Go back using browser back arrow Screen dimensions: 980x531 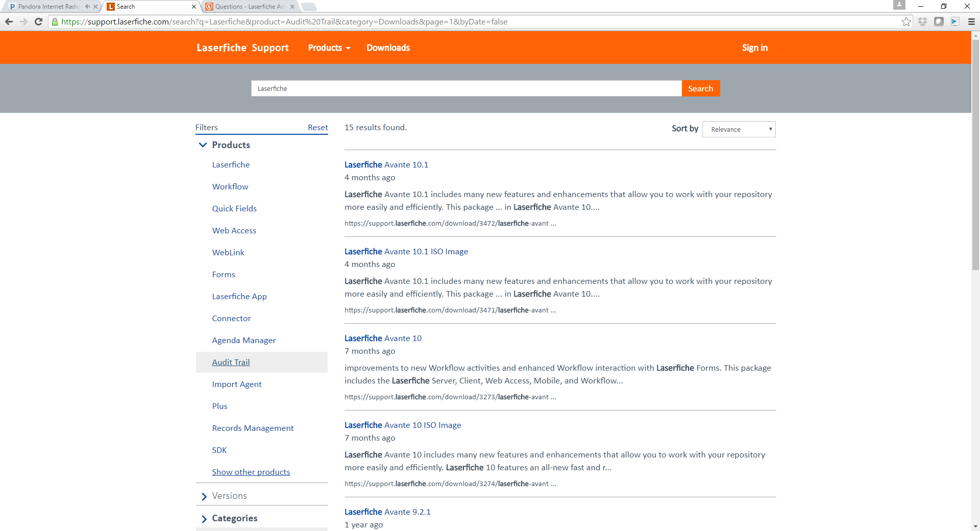tap(9, 21)
